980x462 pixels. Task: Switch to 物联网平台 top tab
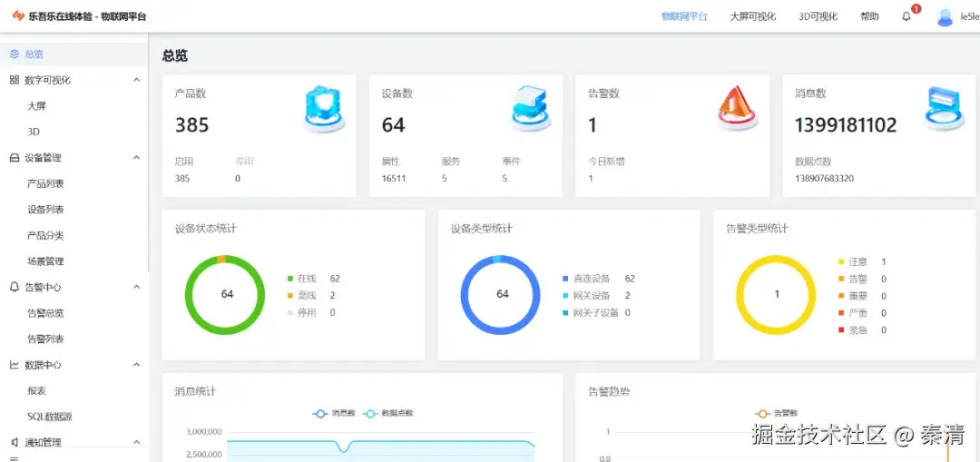click(x=684, y=17)
